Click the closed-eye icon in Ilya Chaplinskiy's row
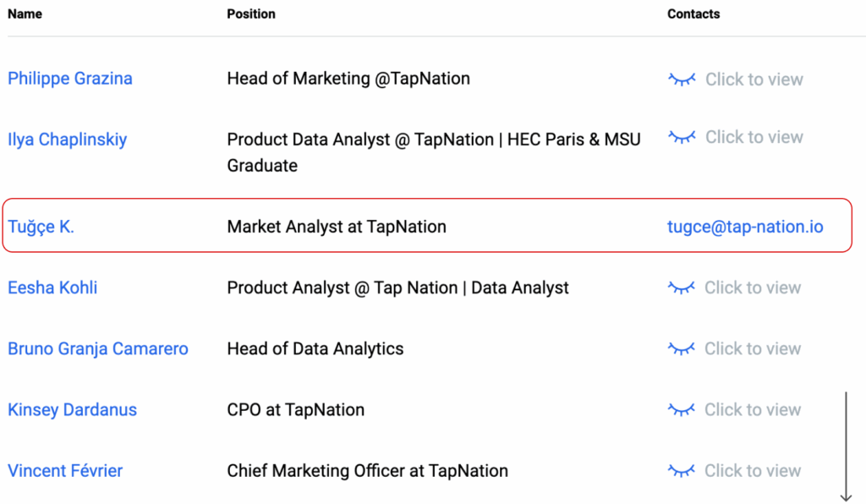The image size is (866, 504). pos(682,137)
